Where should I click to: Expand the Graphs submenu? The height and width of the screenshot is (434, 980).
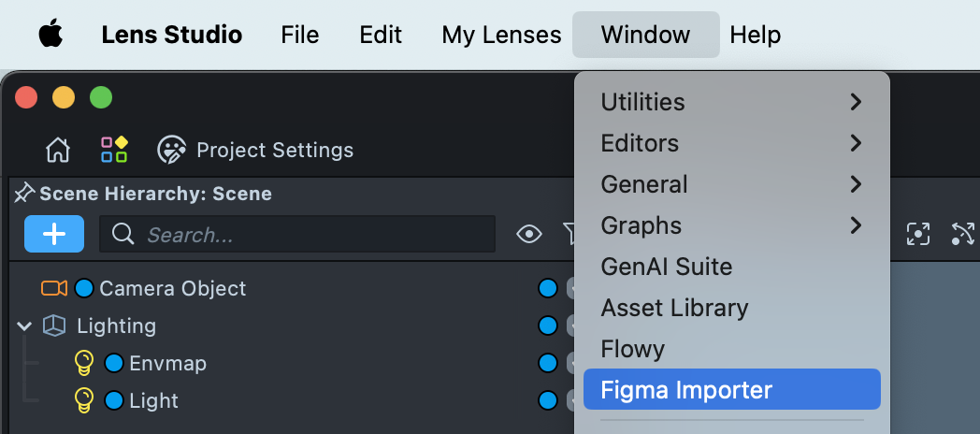(731, 225)
